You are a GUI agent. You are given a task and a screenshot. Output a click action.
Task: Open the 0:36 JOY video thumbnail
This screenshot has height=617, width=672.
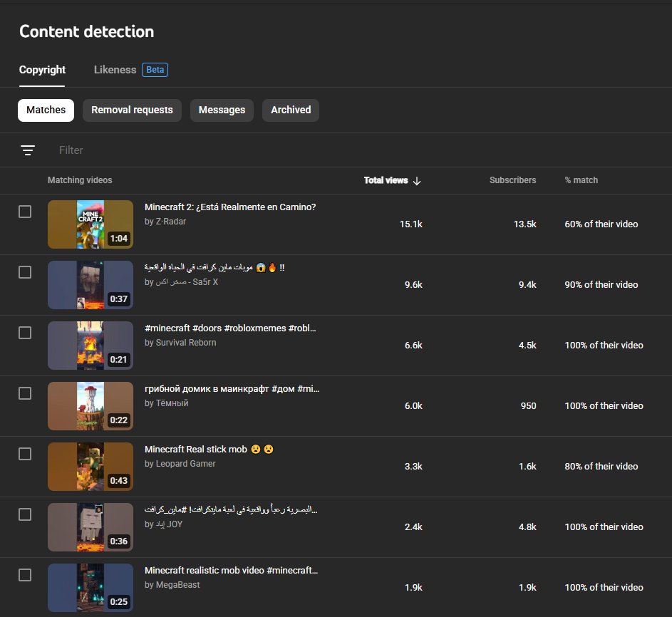click(x=91, y=527)
